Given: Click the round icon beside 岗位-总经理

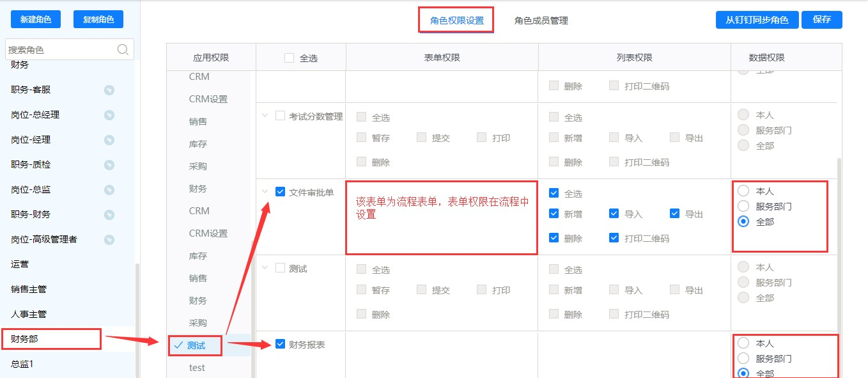Looking at the screenshot, I should point(109,115).
